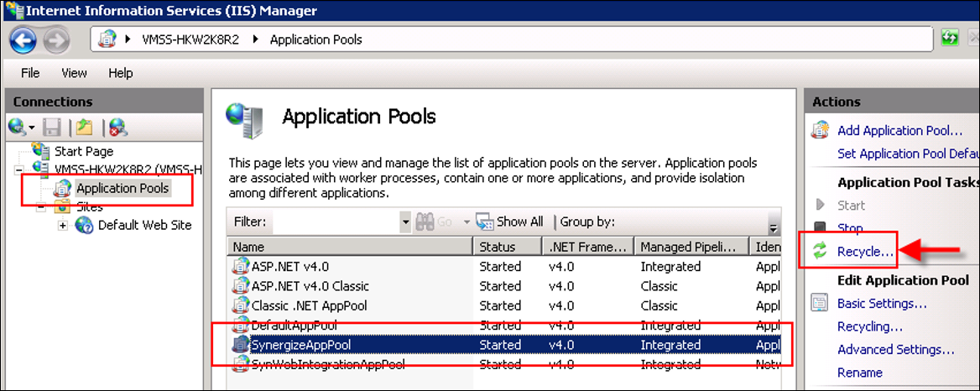Click the grayed Forward navigation arrow

(56, 40)
